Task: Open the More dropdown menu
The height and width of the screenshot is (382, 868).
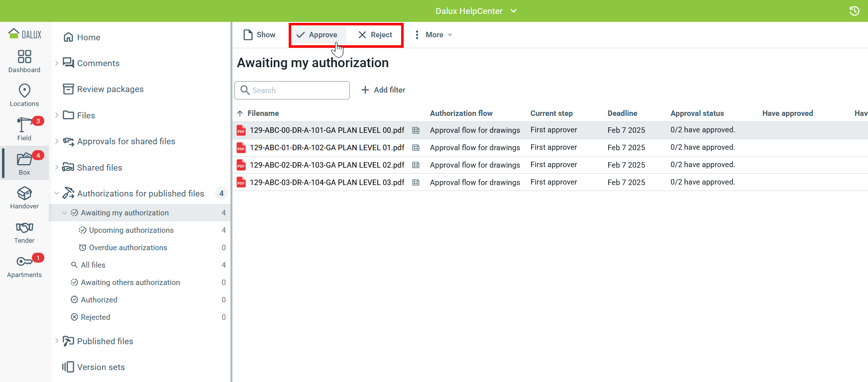Action: click(434, 35)
